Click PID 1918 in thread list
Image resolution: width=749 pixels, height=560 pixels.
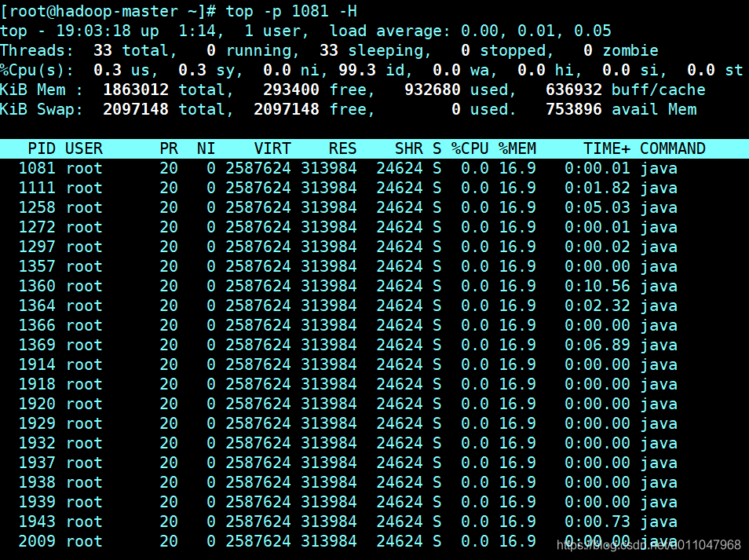[x=37, y=384]
